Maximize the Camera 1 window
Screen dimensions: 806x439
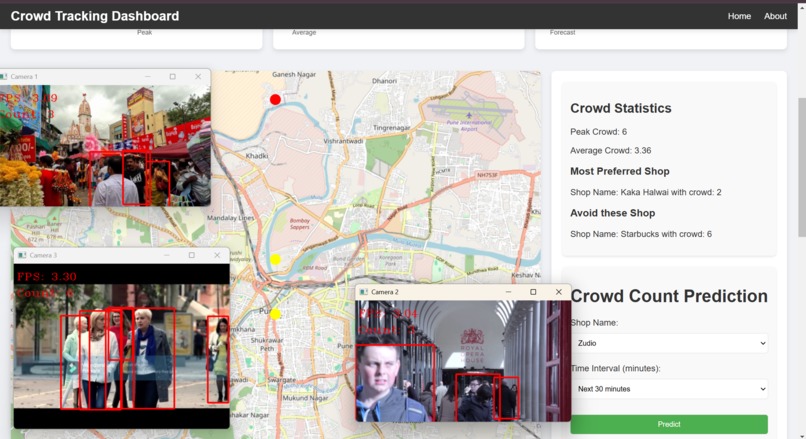point(173,77)
